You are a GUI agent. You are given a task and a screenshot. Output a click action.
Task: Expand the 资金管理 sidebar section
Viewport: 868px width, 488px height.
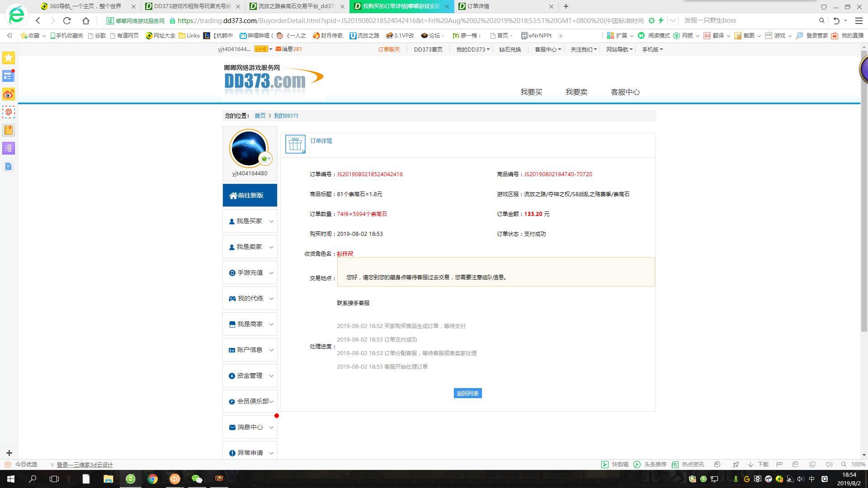250,375
